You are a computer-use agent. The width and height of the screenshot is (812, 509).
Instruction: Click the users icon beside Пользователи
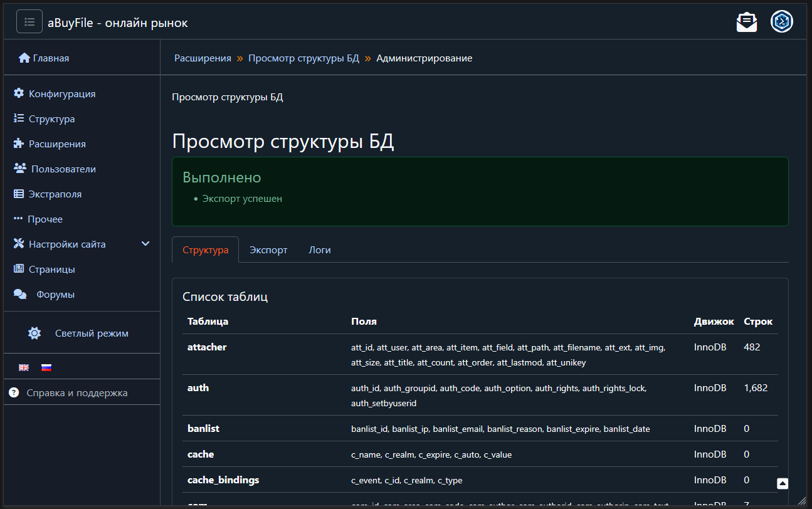(20, 169)
